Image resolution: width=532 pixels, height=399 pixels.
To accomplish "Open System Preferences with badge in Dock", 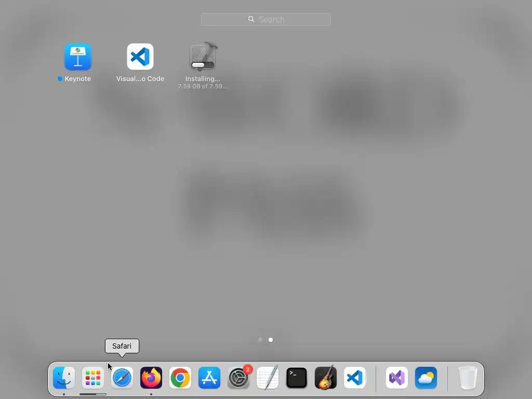I will 238,378.
